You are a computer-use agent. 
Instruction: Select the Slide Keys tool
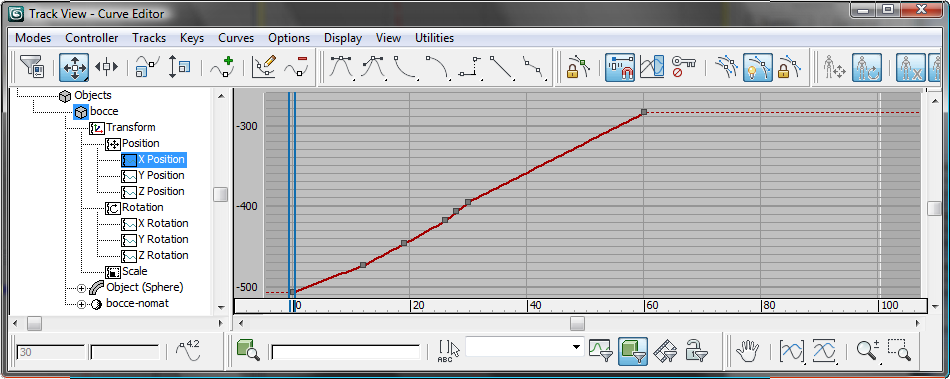click(106, 67)
